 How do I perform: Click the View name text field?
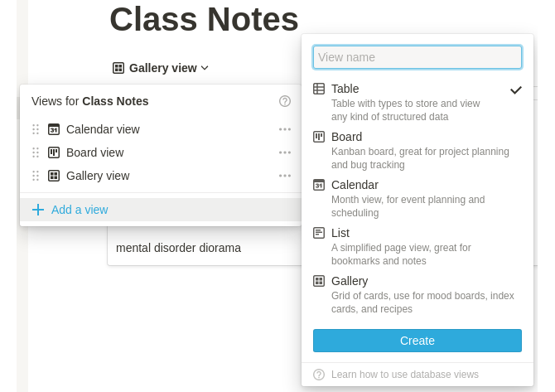click(417, 57)
